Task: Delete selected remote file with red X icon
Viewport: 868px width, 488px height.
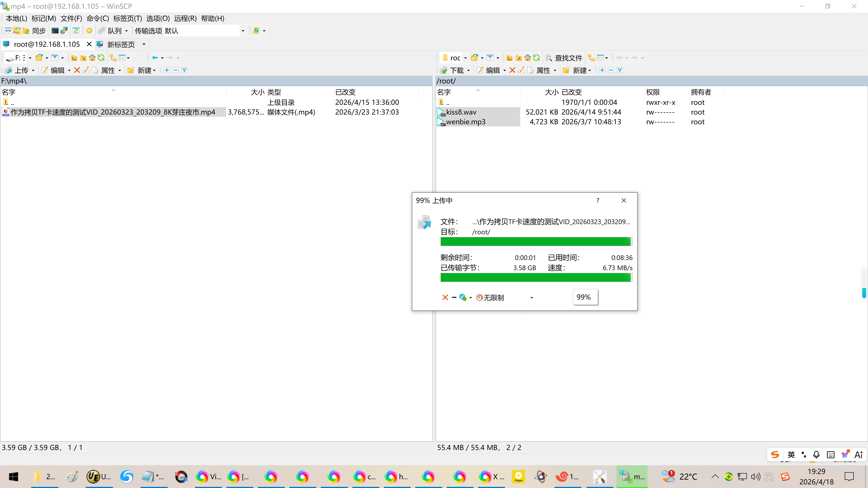Action: pos(512,70)
